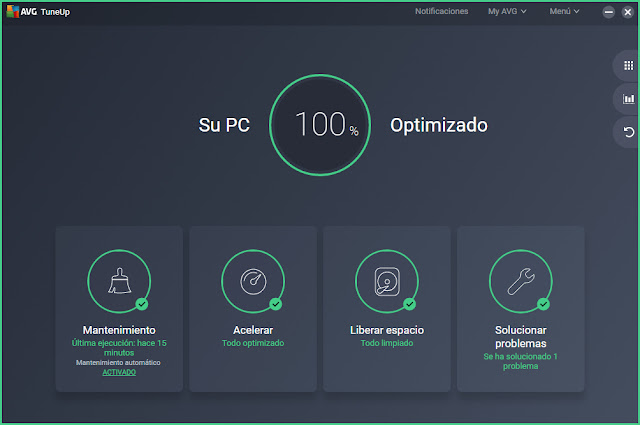Expand the Menú dropdown

[564, 11]
